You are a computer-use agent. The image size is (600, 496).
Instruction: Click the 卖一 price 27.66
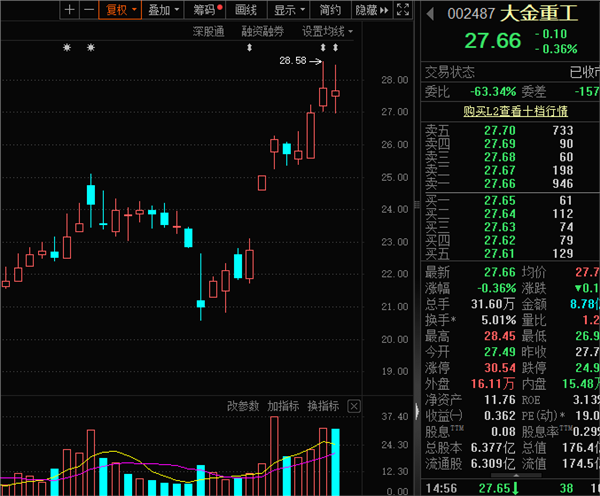click(500, 184)
